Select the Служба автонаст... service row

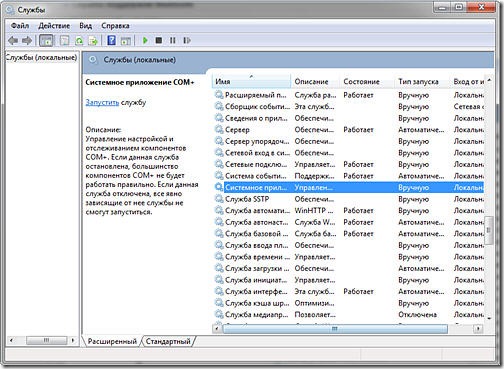349,222
